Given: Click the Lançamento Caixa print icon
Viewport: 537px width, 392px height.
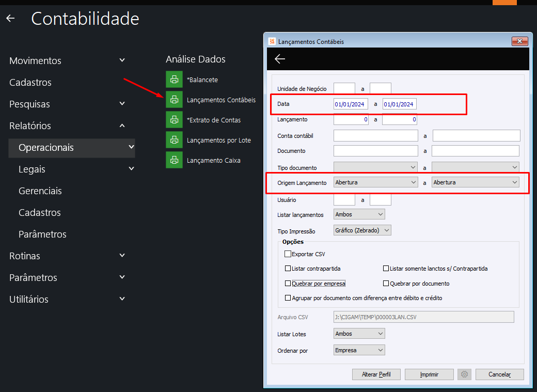Looking at the screenshot, I should click(174, 160).
